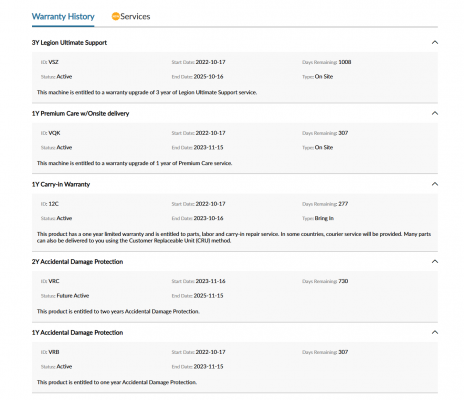This screenshot has height=400, width=464.
Task: Click the 1Y Carry-in Warranty heading
Action: (x=61, y=184)
